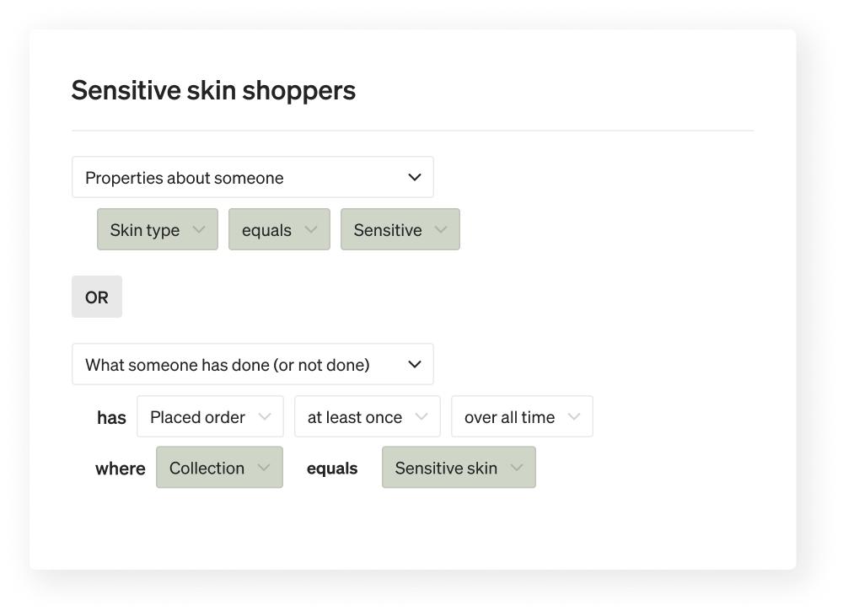Open the What someone has done selector
The width and height of the screenshot is (843, 616).
[253, 364]
